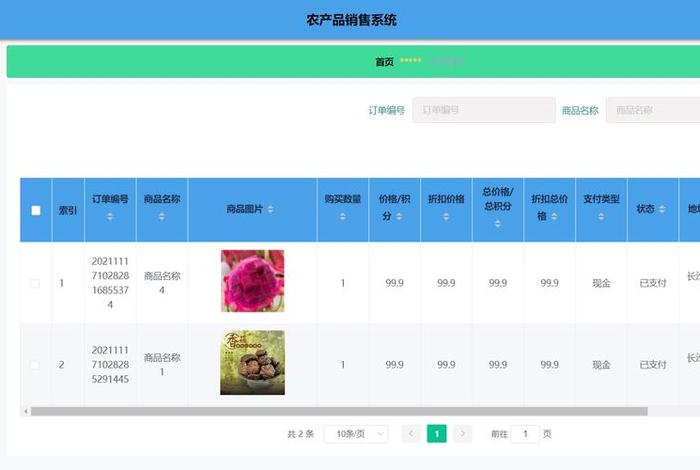
Task: Sort by 商品图片 column arrows
Action: coord(270,209)
